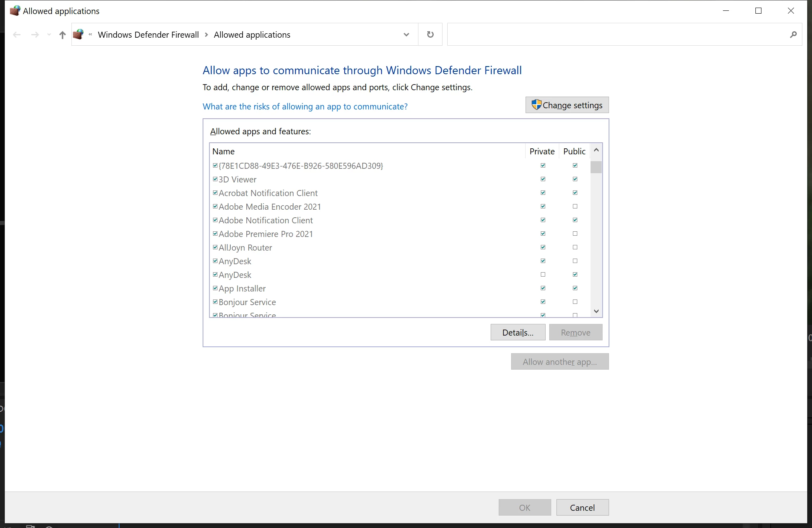This screenshot has height=528, width=812.
Task: Click the list scrollbar down arrow
Action: pos(596,311)
